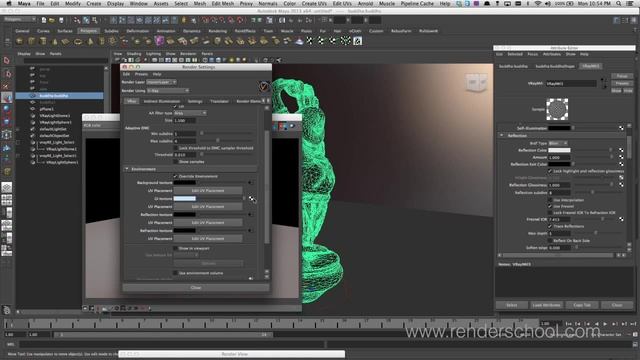Click the VRayMtl name input field

[571, 83]
